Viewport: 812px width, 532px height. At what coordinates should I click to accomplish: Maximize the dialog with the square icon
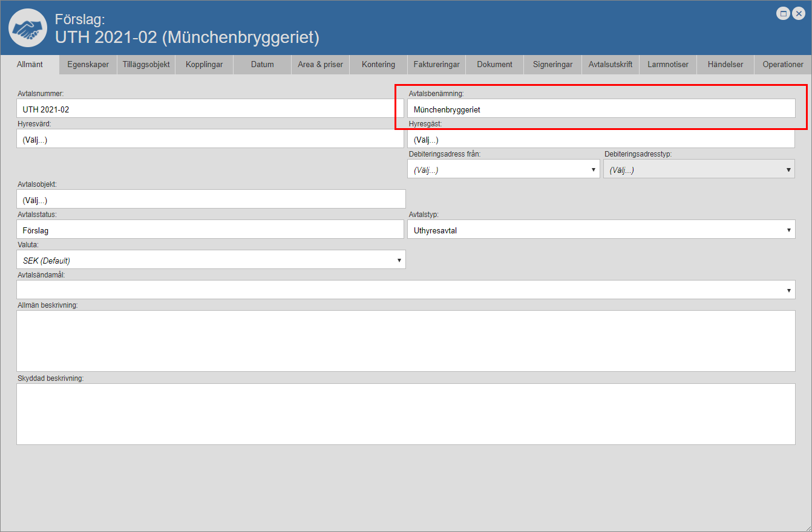click(x=784, y=13)
